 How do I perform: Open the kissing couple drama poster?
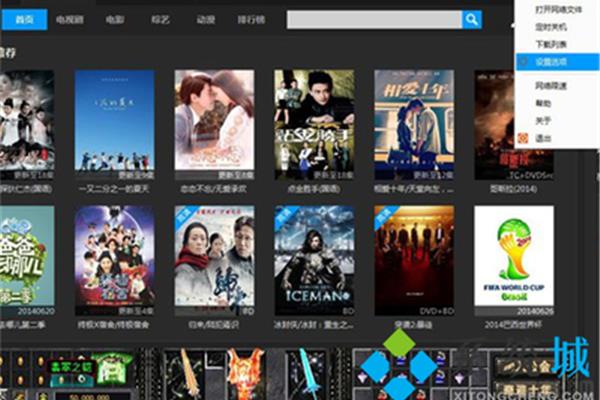point(214,124)
